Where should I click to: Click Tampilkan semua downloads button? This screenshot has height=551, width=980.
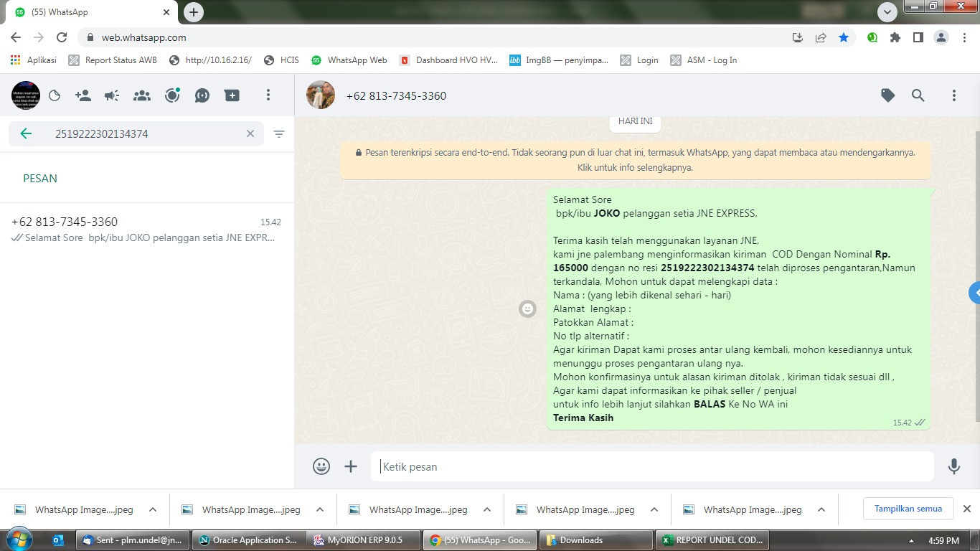908,509
